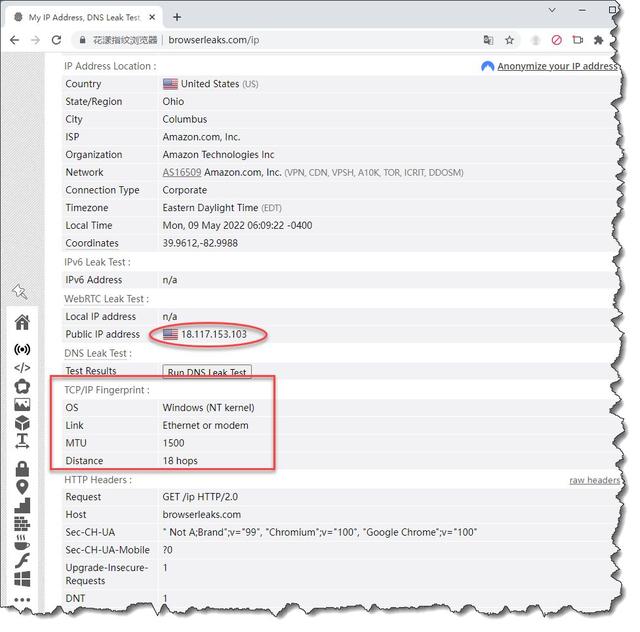
Task: Click the IPv6 Address label
Action: pyautogui.click(x=93, y=280)
